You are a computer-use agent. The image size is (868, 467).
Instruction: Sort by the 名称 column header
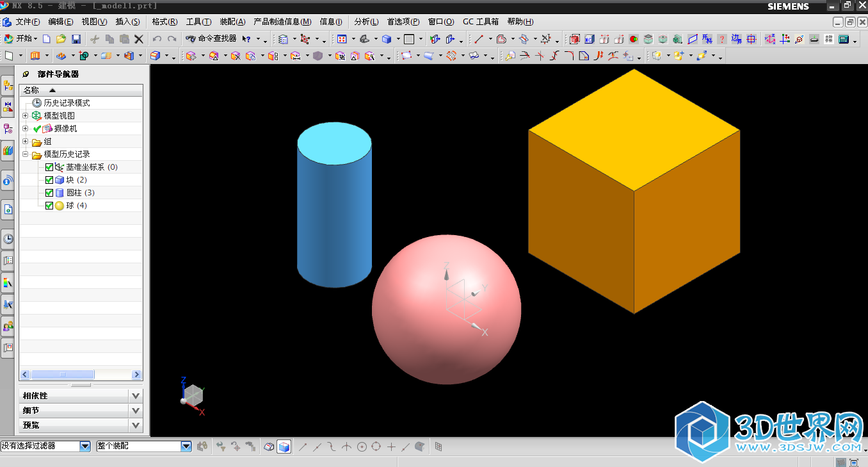point(81,90)
